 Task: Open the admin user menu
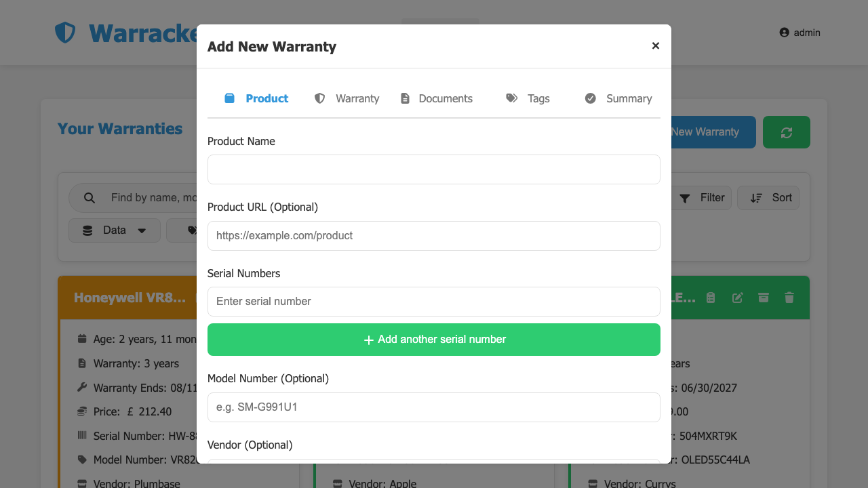coord(800,33)
